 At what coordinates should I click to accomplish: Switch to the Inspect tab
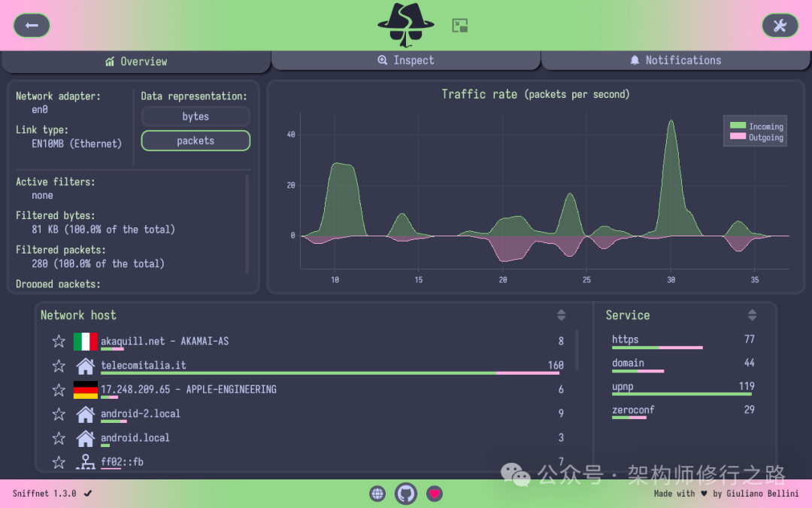(406, 60)
